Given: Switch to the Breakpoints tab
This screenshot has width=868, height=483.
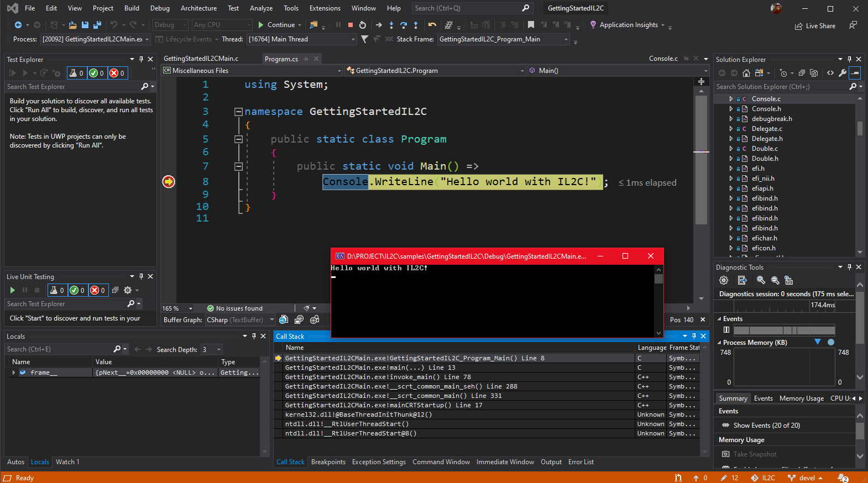Looking at the screenshot, I should 328,462.
